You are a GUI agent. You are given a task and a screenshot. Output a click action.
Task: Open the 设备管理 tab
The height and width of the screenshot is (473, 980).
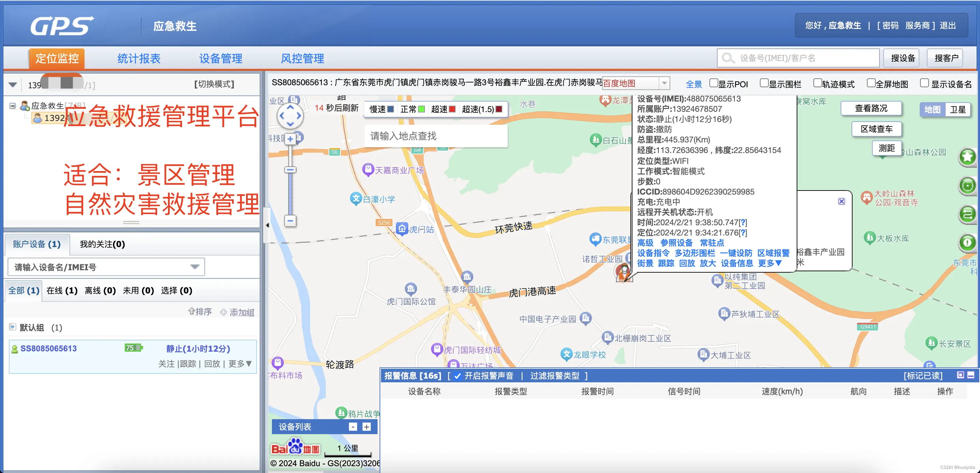221,58
